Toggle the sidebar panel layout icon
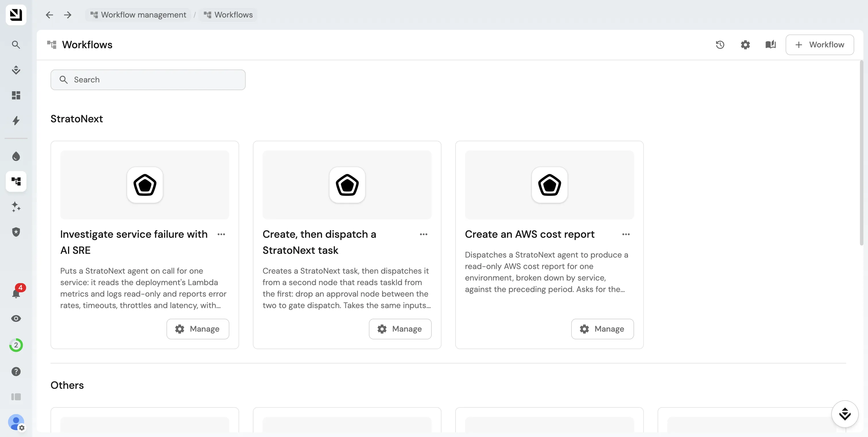The image size is (868, 437). [x=16, y=397]
